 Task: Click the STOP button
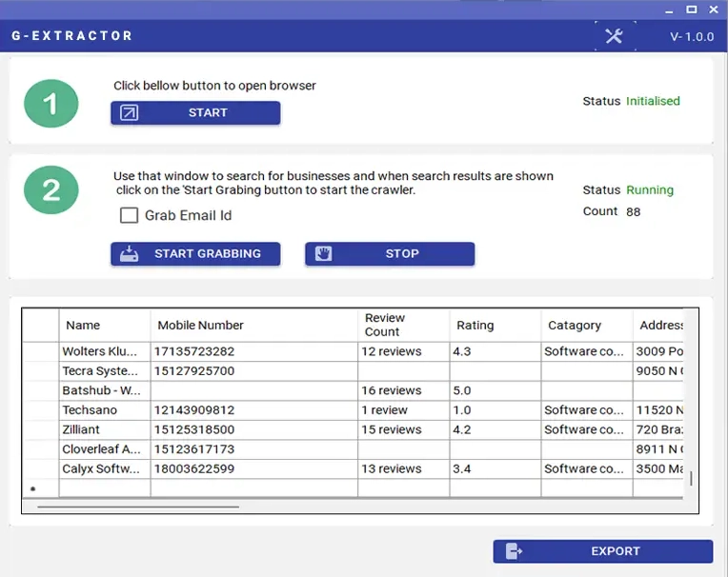tap(390, 253)
